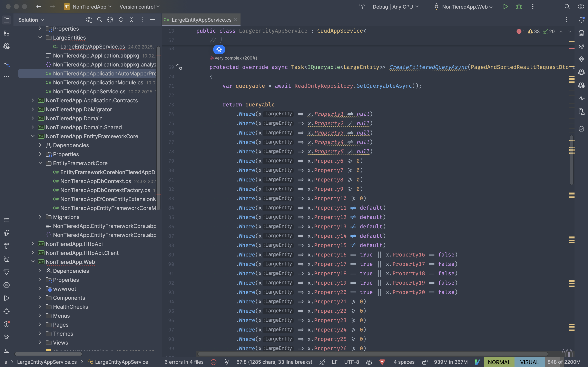Image resolution: width=588 pixels, height=367 pixels.
Task: Click the build hammer icon
Action: (362, 7)
